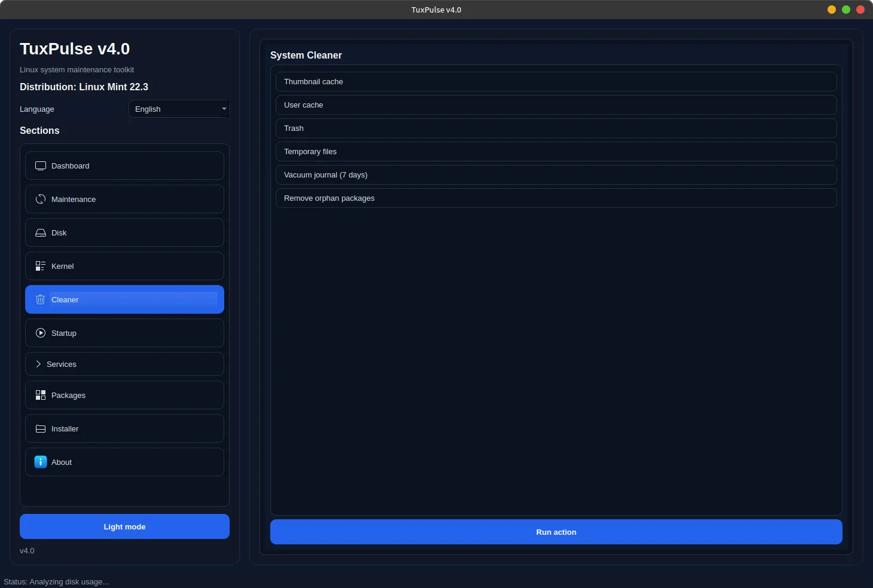The image size is (873, 588).
Task: Select the User cache cleaning option
Action: (555, 105)
